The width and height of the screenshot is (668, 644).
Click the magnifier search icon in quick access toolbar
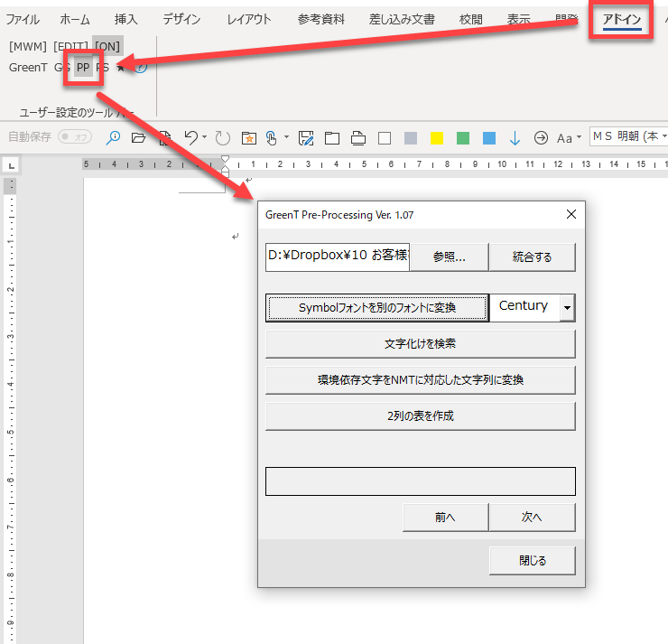pyautogui.click(x=114, y=138)
